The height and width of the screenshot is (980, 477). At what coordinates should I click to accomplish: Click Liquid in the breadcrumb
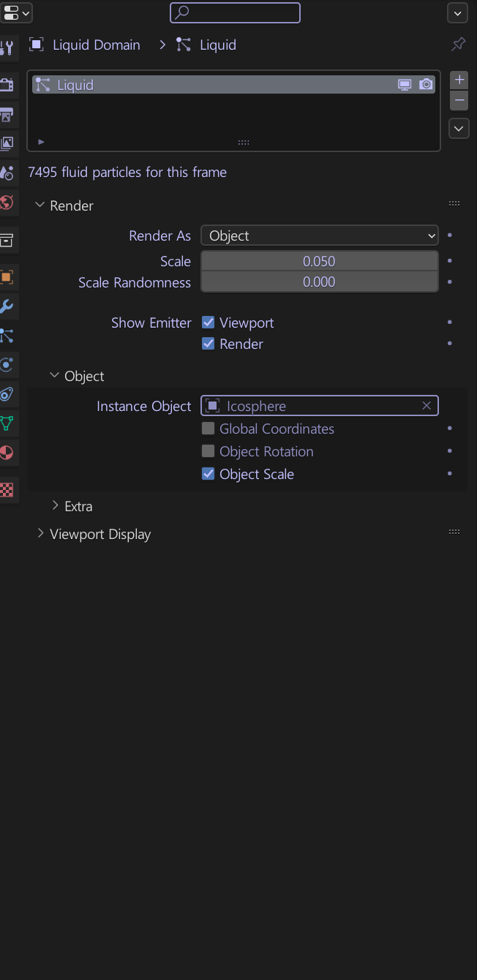click(218, 45)
